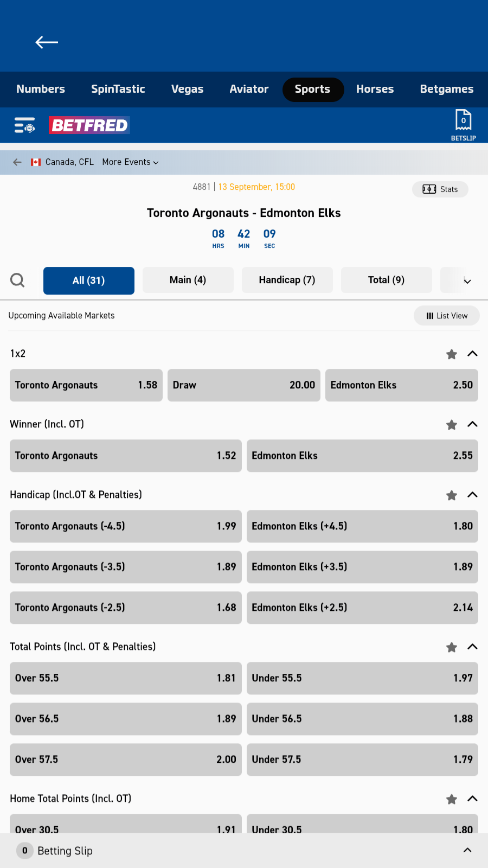Tap the back arrow at top
Screen dimensions: 488x868
tap(47, 42)
